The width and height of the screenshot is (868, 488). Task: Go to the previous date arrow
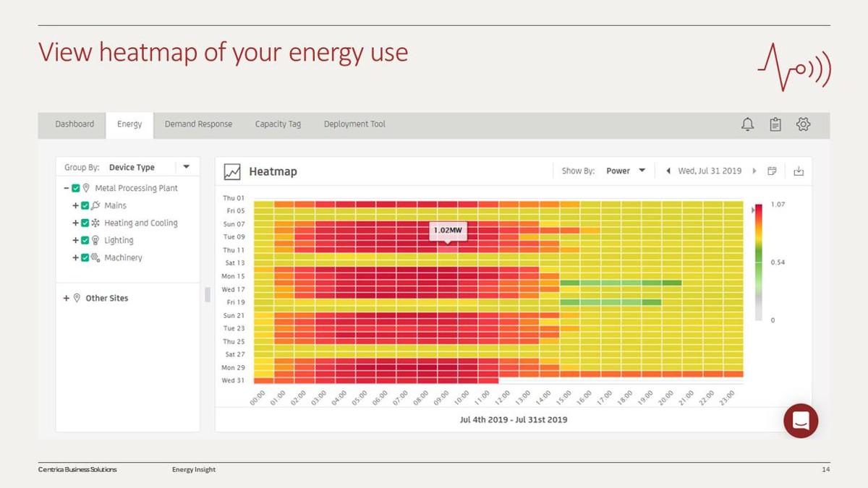pos(668,171)
